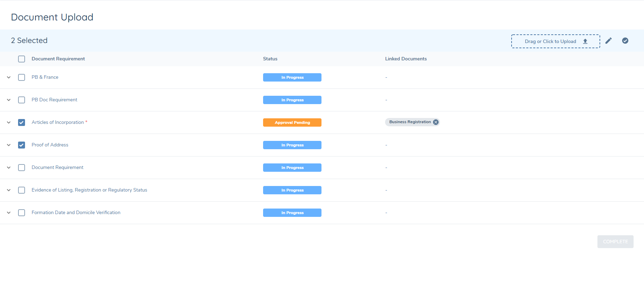Remove the Business Registration linked document

435,122
